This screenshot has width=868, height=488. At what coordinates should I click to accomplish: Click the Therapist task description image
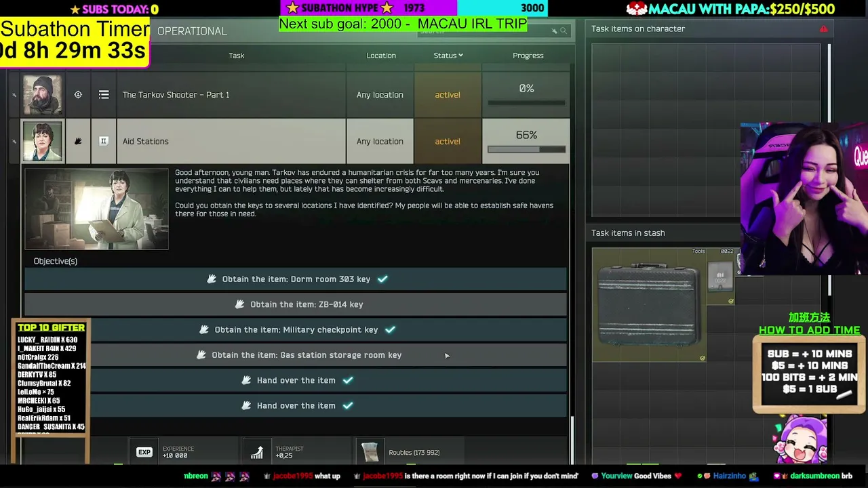click(x=96, y=209)
